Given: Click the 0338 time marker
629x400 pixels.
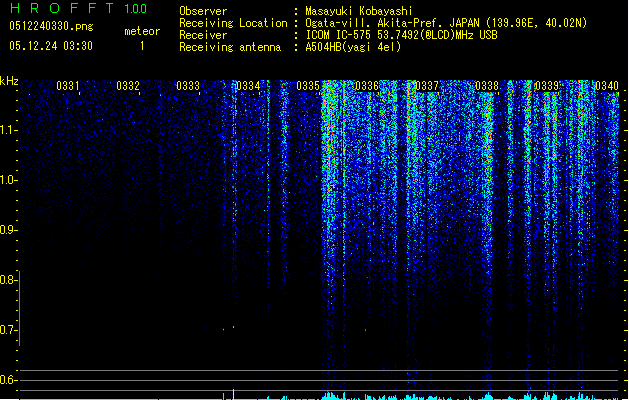Looking at the screenshot, I should point(487,86).
